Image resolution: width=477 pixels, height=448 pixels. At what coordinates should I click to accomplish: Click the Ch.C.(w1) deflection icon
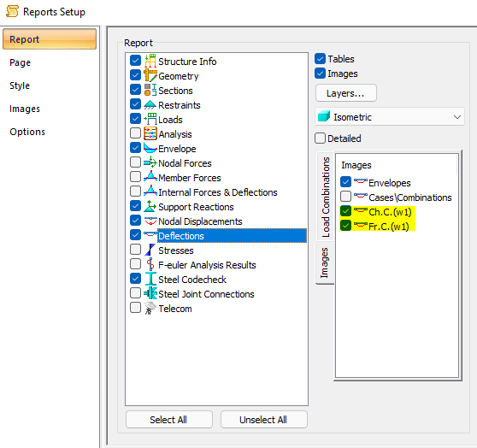coord(361,211)
